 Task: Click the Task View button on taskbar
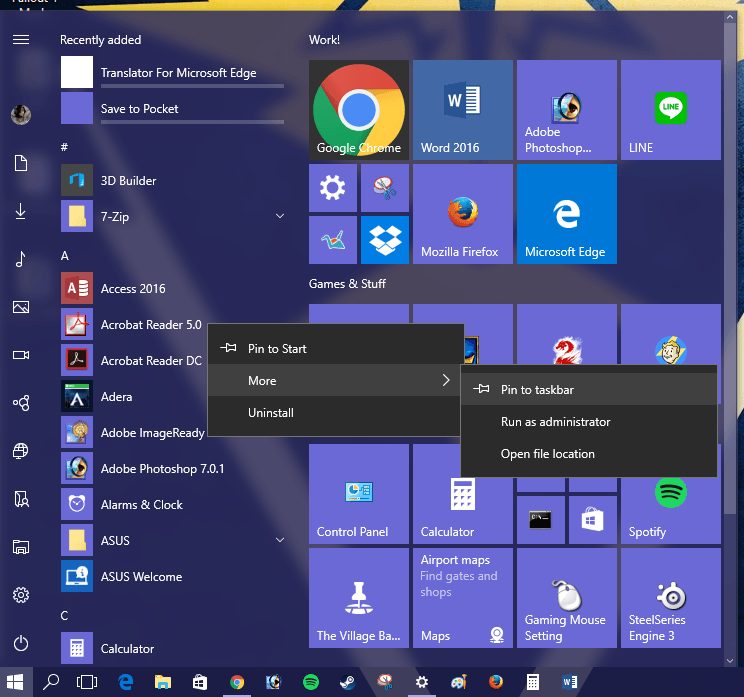click(x=88, y=682)
